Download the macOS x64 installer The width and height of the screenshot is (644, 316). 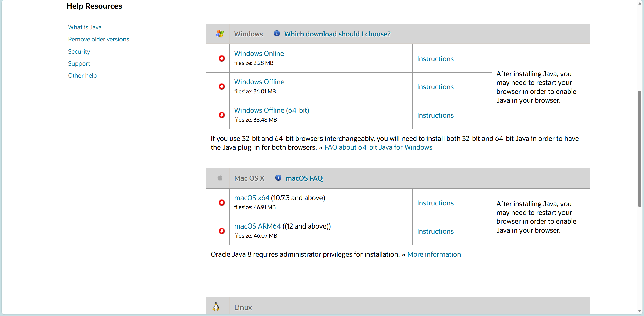[x=252, y=198]
